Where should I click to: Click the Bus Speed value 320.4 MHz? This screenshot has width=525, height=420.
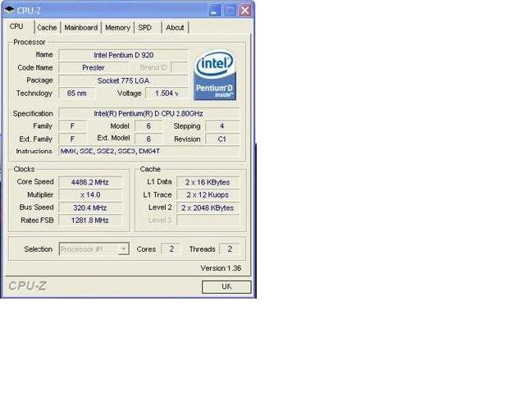pos(90,208)
